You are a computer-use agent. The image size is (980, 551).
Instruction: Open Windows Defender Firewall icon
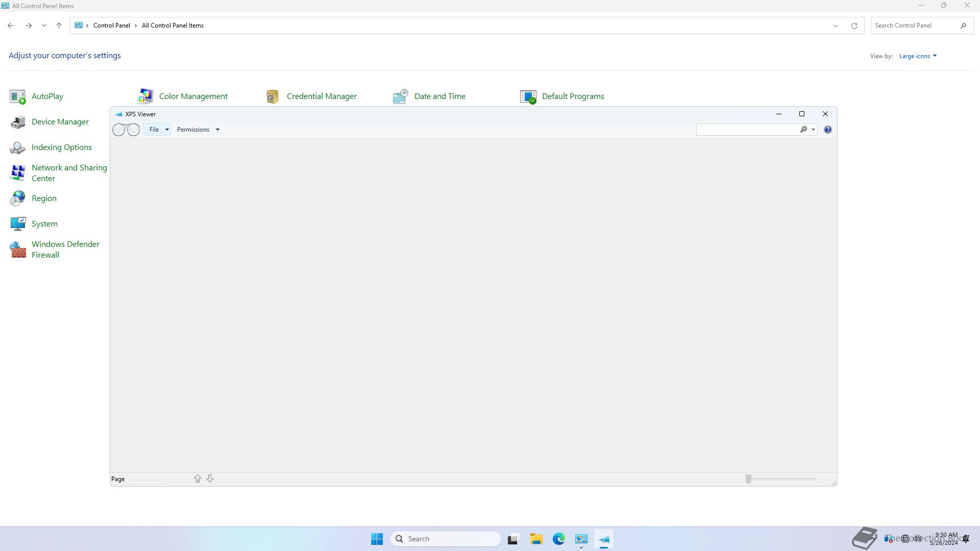pos(18,249)
